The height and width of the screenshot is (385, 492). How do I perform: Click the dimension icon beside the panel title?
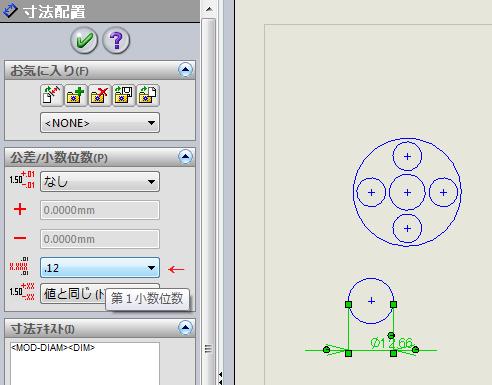pos(10,10)
